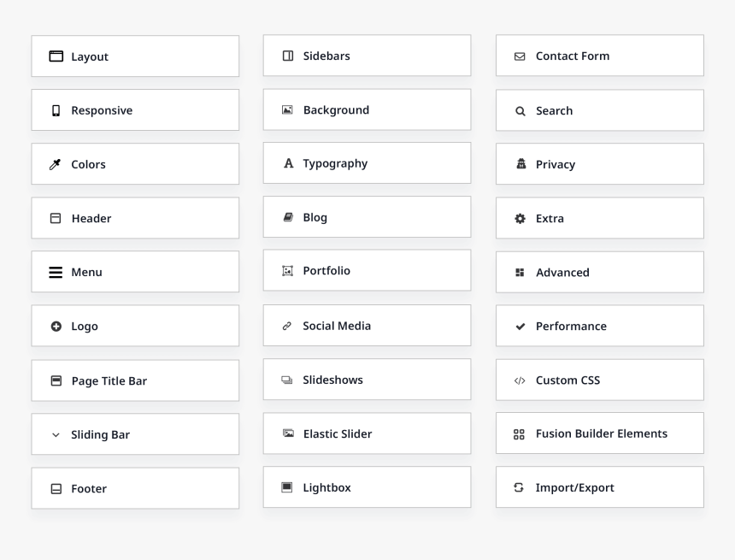Click the Custom CSS code brackets icon
Viewport: 735px width, 560px height.
coord(520,380)
